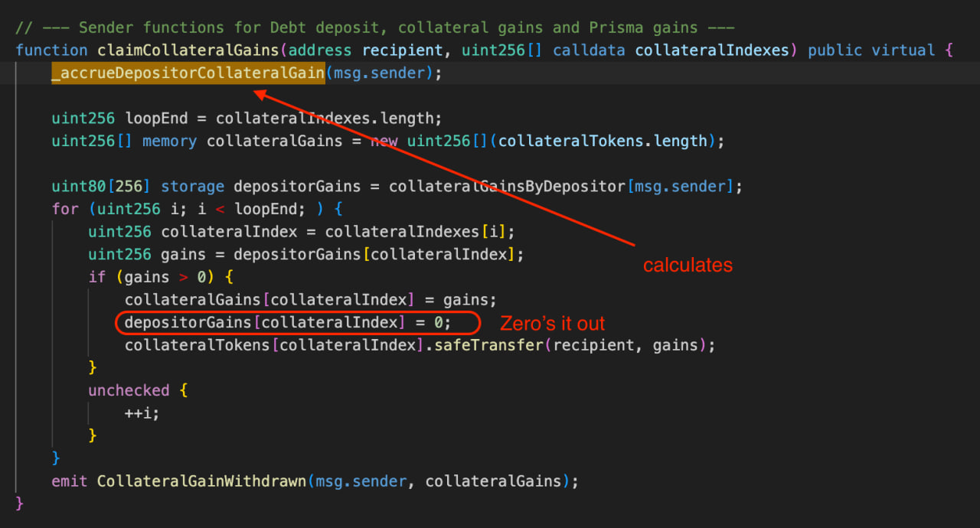Select the unchecked keyword
Image resolution: width=980 pixels, height=528 pixels.
pos(128,390)
